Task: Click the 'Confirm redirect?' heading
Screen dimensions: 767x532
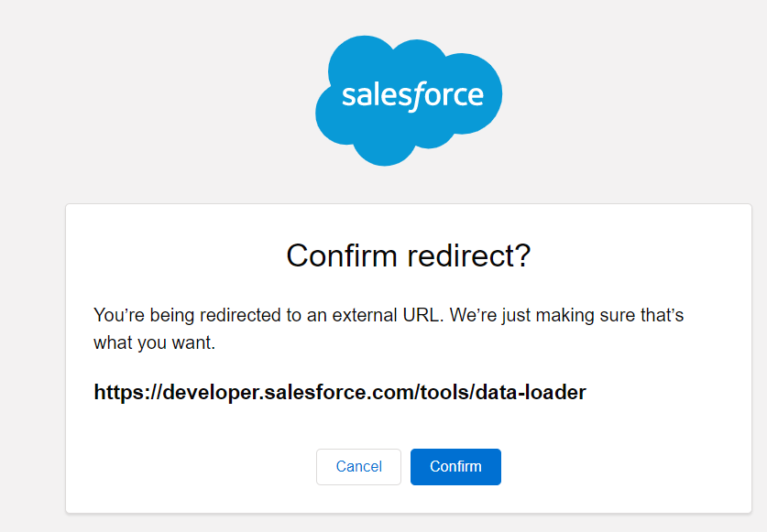Action: 408,255
